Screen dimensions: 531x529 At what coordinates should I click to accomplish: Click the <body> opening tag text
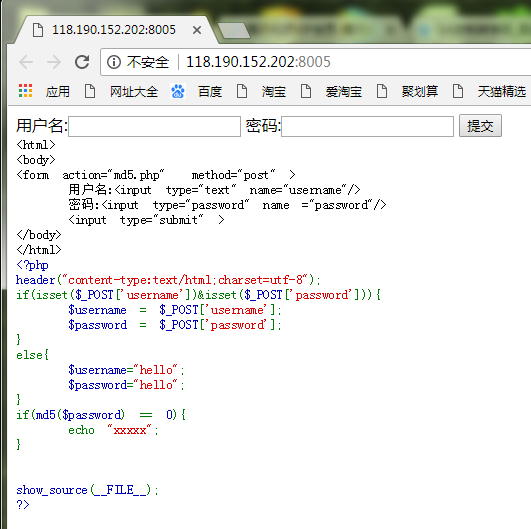click(x=36, y=160)
